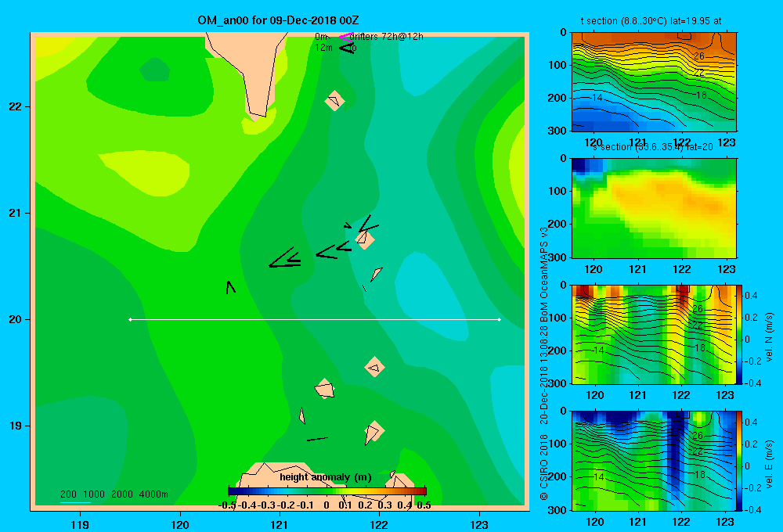Click latitude label 21 on main map axis
783x532 pixels.
(x=16, y=213)
